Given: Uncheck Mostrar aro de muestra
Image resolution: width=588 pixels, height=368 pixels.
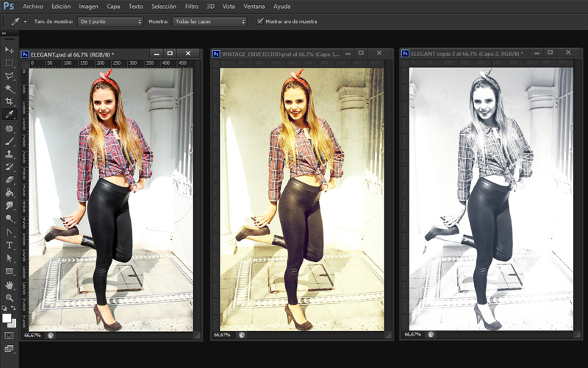Looking at the screenshot, I should [x=260, y=21].
